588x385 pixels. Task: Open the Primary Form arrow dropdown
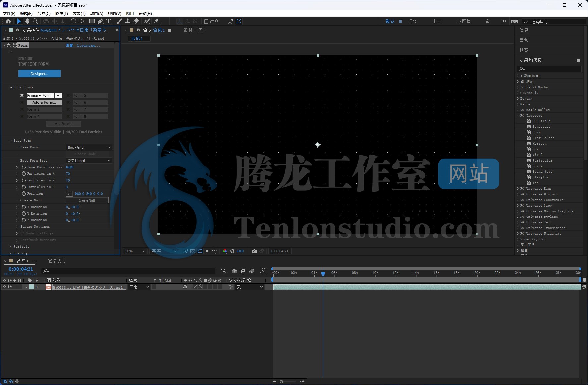58,95
